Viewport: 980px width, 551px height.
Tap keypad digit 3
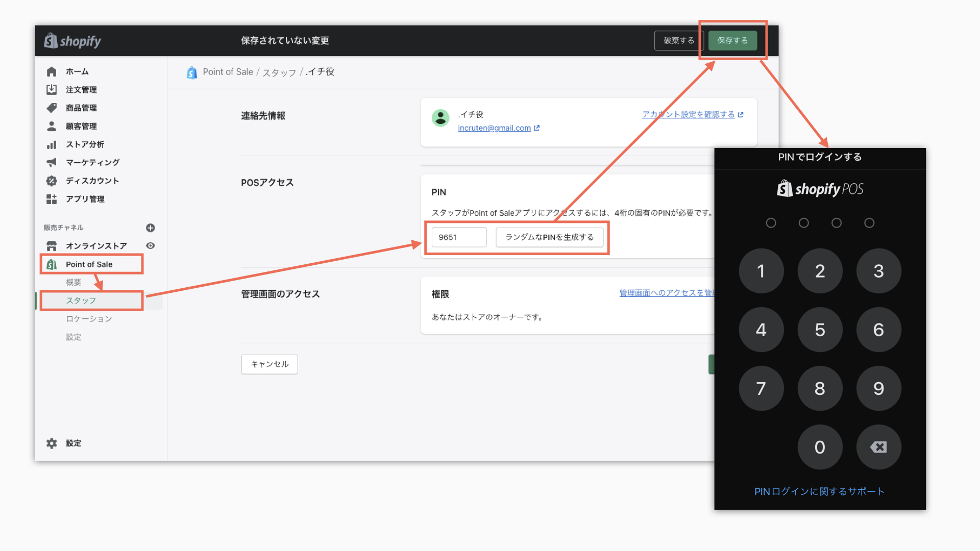point(878,271)
